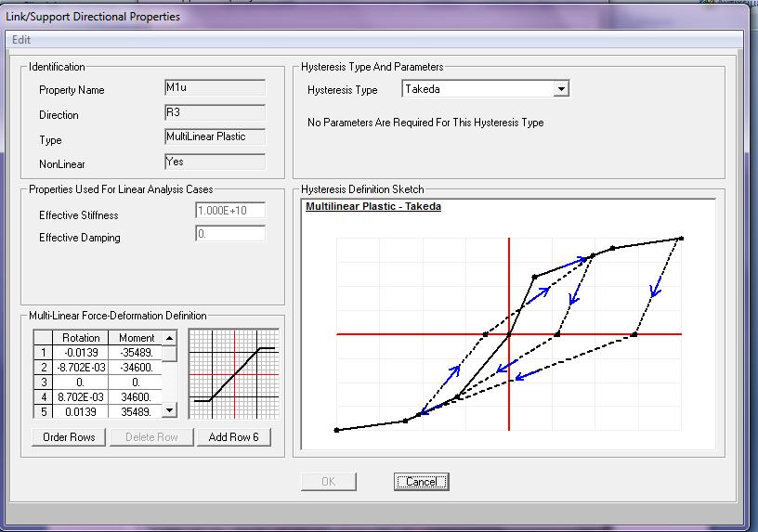758x532 pixels.
Task: Click the Rotation column header
Action: pyautogui.click(x=80, y=338)
